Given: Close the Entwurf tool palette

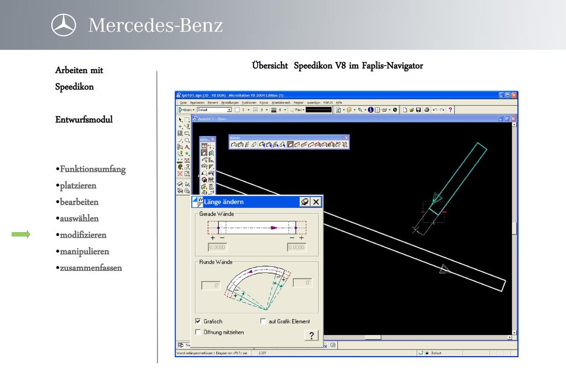Looking at the screenshot, I should [x=213, y=139].
